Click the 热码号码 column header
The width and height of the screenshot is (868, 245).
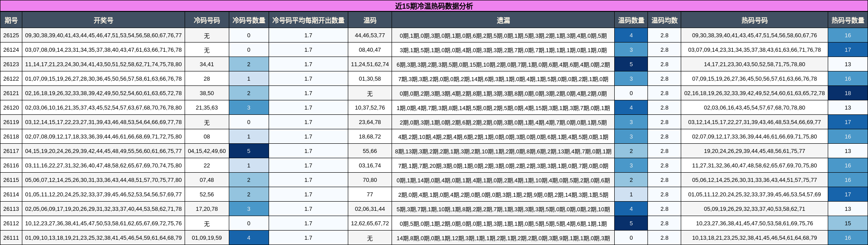click(755, 20)
